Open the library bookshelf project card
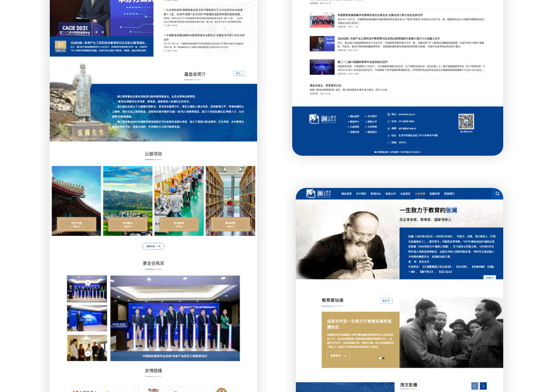 [x=230, y=201]
